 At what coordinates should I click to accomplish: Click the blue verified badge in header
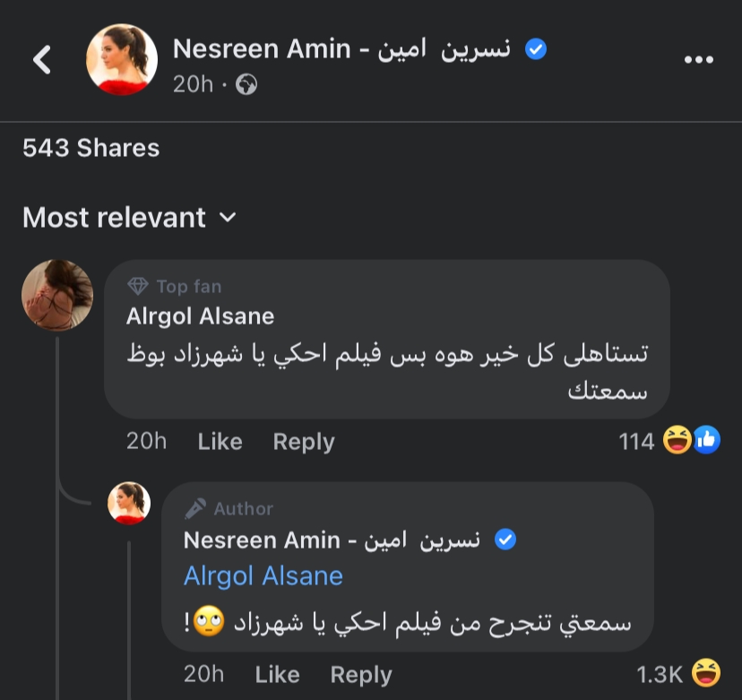tap(536, 49)
